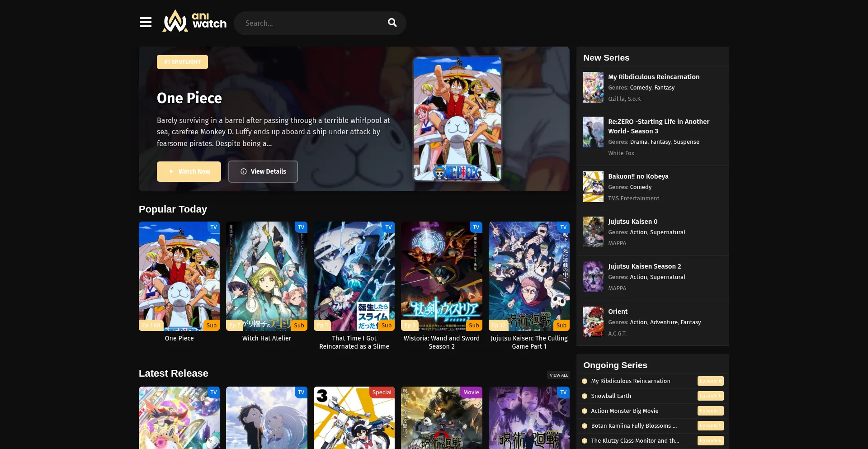The width and height of the screenshot is (868, 449).
Task: Open Jujutsu Kaisen 0 entry
Action: pos(632,222)
